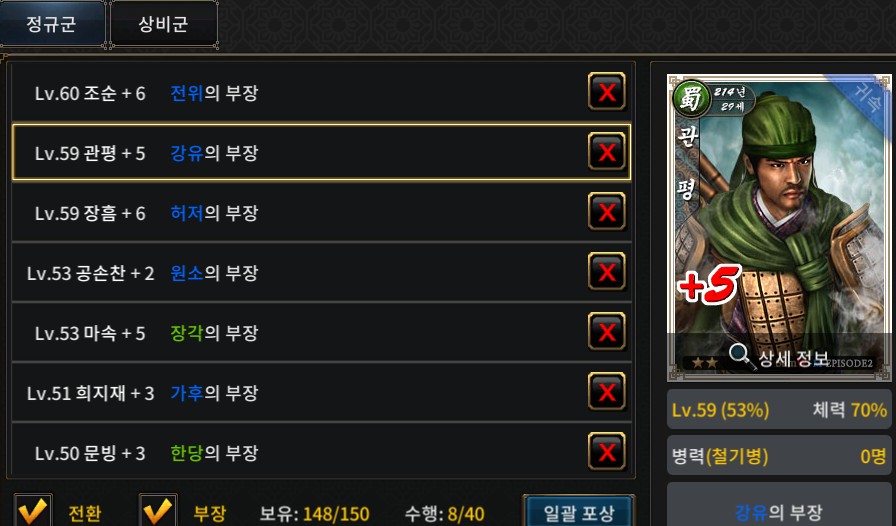Select the Lv.53 마속 +5 row

point(321,332)
